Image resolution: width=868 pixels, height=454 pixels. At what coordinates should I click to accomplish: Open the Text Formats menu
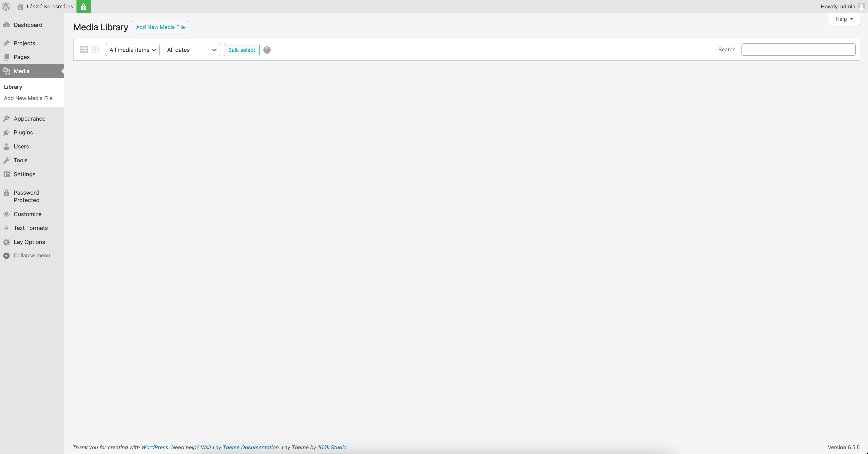tap(30, 228)
